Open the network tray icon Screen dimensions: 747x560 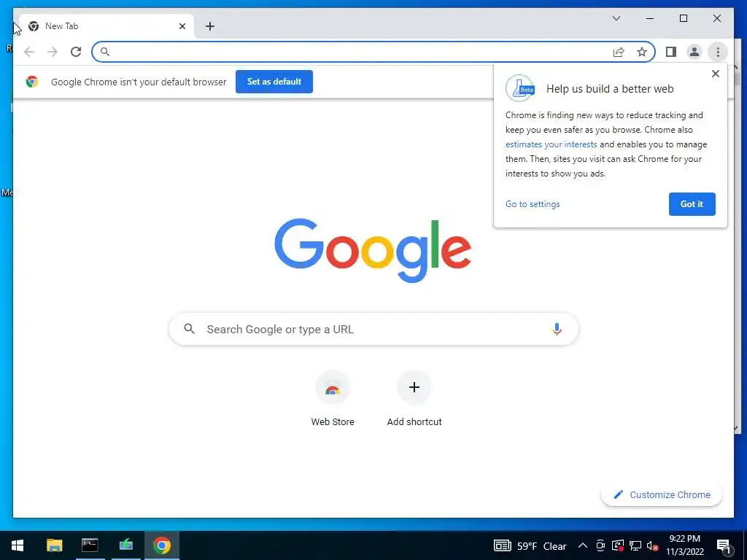pyautogui.click(x=635, y=545)
